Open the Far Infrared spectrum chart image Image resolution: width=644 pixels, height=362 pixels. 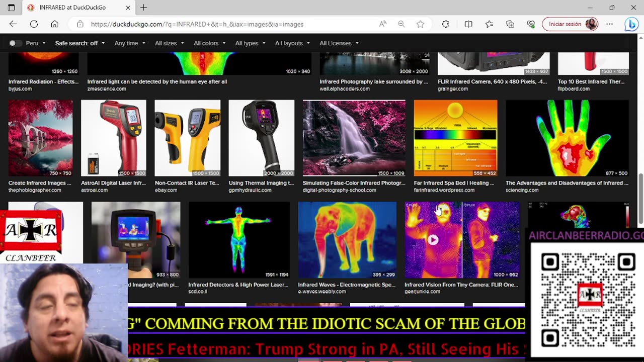pos(455,138)
